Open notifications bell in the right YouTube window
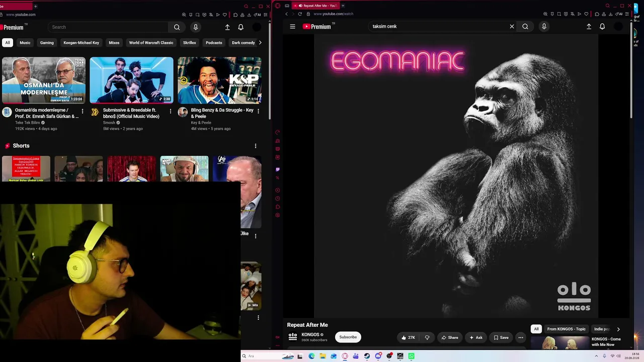Image resolution: width=644 pixels, height=362 pixels. tap(602, 27)
